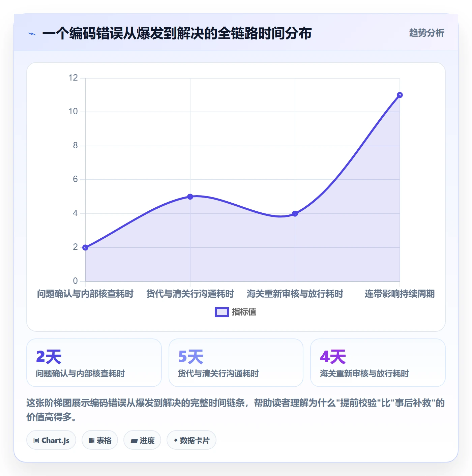Click the 问题确认与内部核查耗时 axis label
The image size is (472, 476).
[85, 294]
